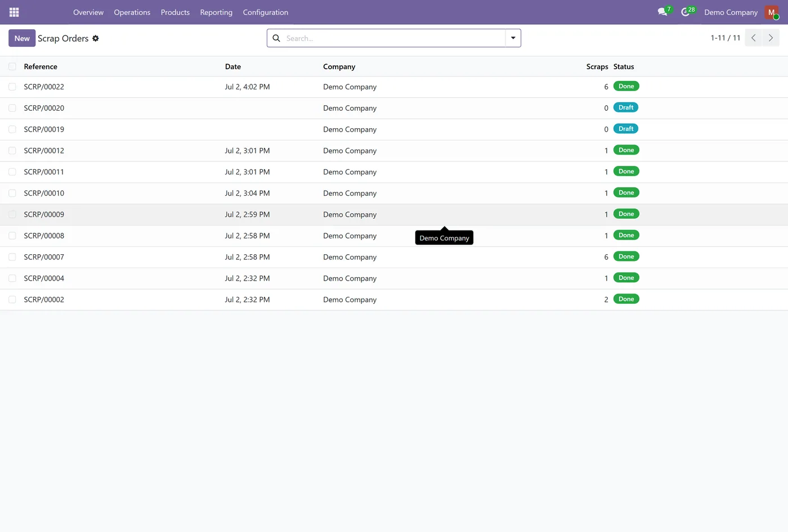Sort by Scraps column header
788x532 pixels.
coord(597,66)
